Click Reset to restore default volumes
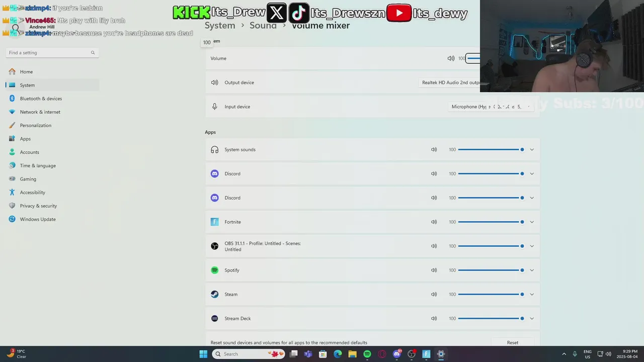Viewport: 644px width, 362px height. pos(513,342)
